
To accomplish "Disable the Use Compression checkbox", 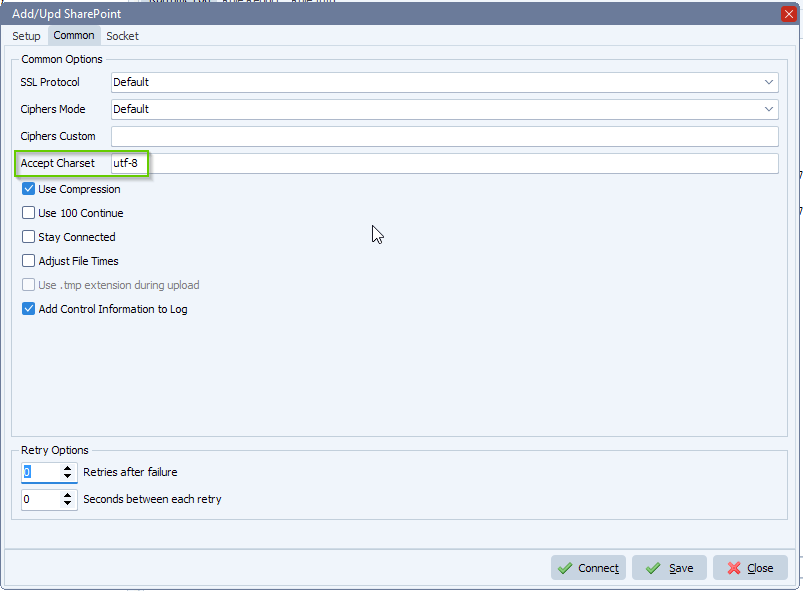I will [28, 189].
